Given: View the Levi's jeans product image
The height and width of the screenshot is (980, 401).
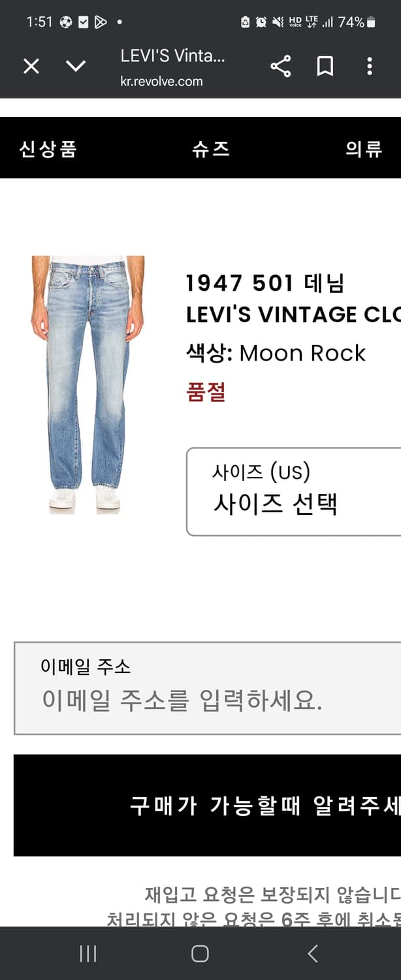Looking at the screenshot, I should pos(88,385).
